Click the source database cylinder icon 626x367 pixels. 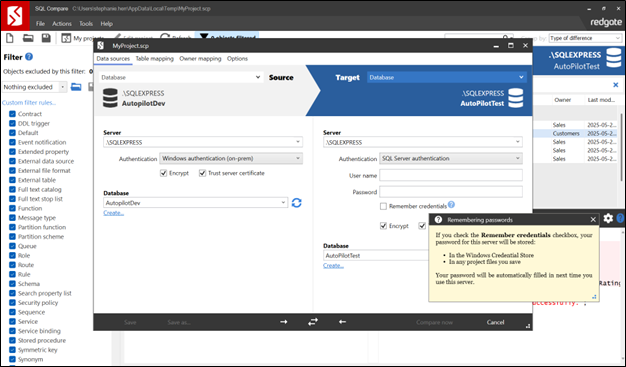pos(110,98)
